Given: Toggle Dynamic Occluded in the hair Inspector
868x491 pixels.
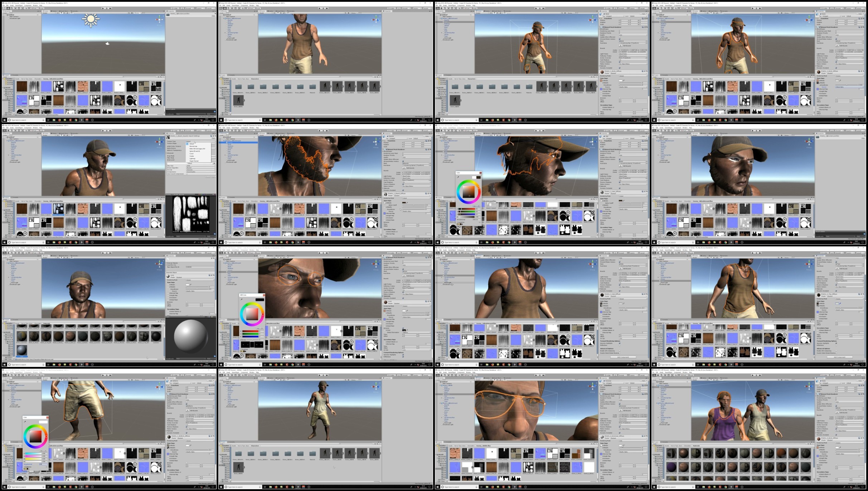Looking at the screenshot, I should click(620, 188).
